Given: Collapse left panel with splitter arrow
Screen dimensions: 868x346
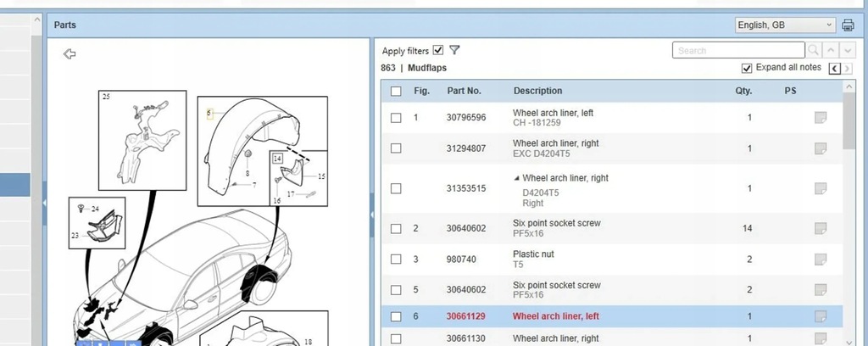Looking at the screenshot, I should click(44, 203).
